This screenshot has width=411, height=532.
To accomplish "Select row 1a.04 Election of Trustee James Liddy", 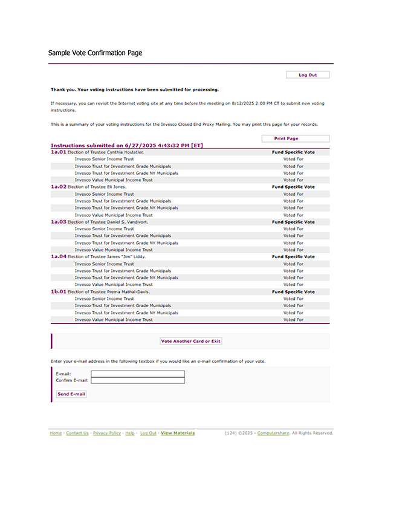I will click(190, 257).
